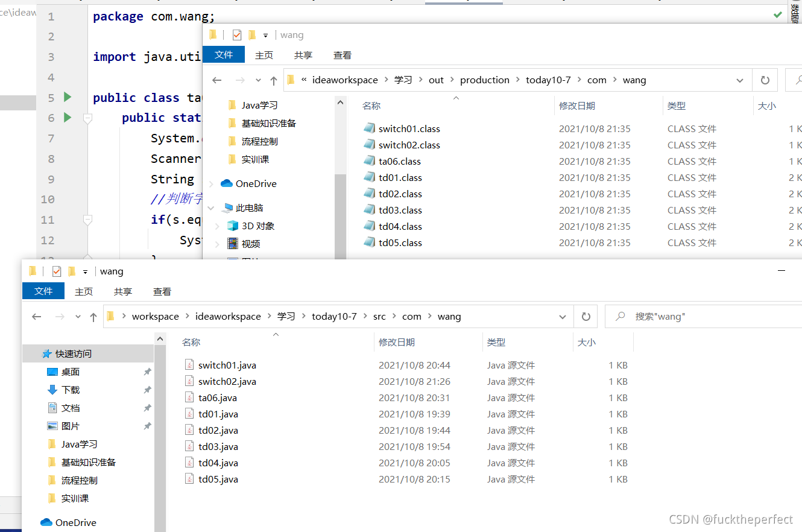
Task: Select out in the upper address path
Action: [436, 80]
